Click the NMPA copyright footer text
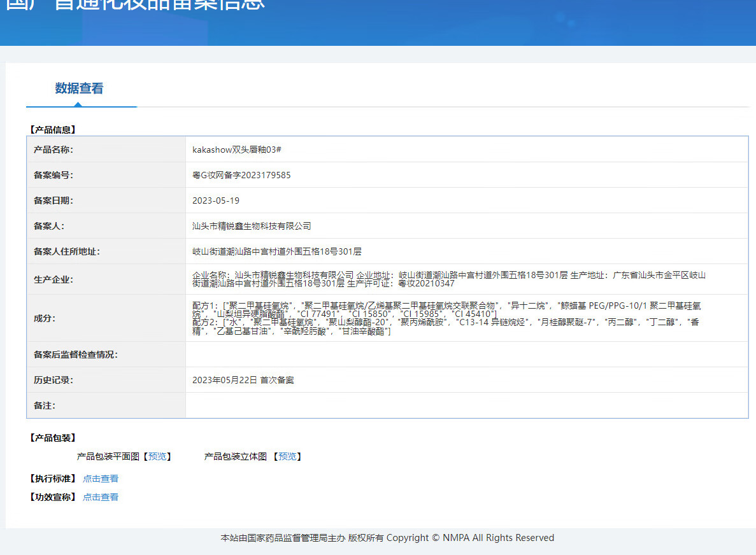 [x=387, y=538]
